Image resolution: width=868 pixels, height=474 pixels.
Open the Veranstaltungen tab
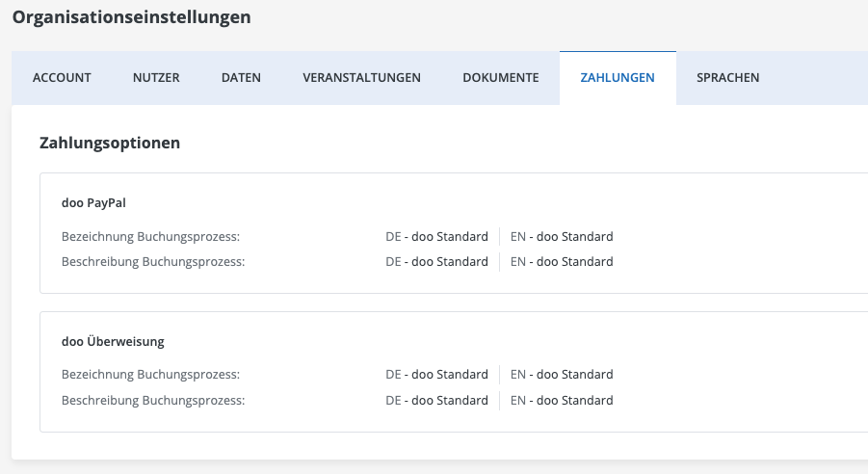pos(361,78)
